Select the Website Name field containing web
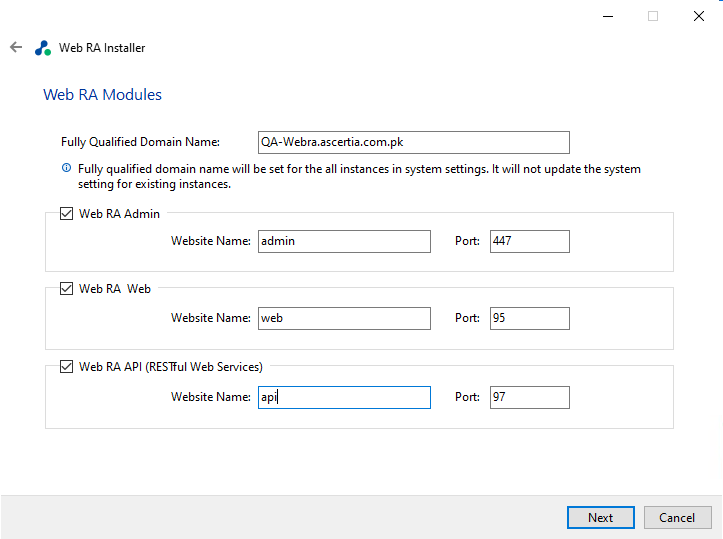The image size is (723, 539). [344, 318]
